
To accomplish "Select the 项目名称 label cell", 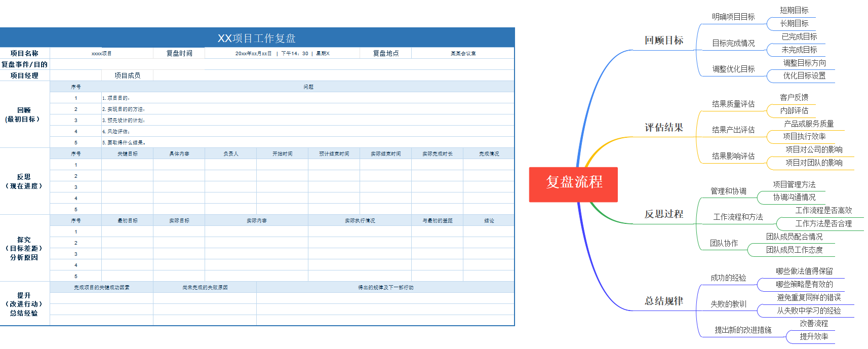I will (x=24, y=53).
